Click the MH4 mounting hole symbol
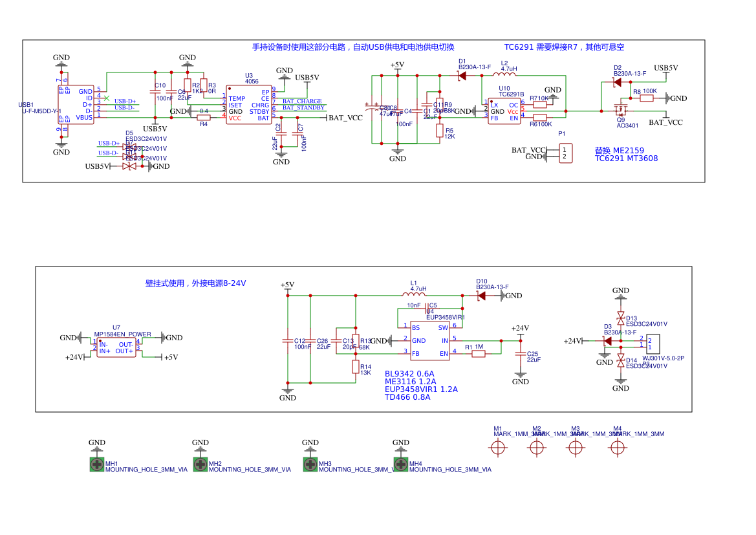756x535 pixels. click(401, 464)
